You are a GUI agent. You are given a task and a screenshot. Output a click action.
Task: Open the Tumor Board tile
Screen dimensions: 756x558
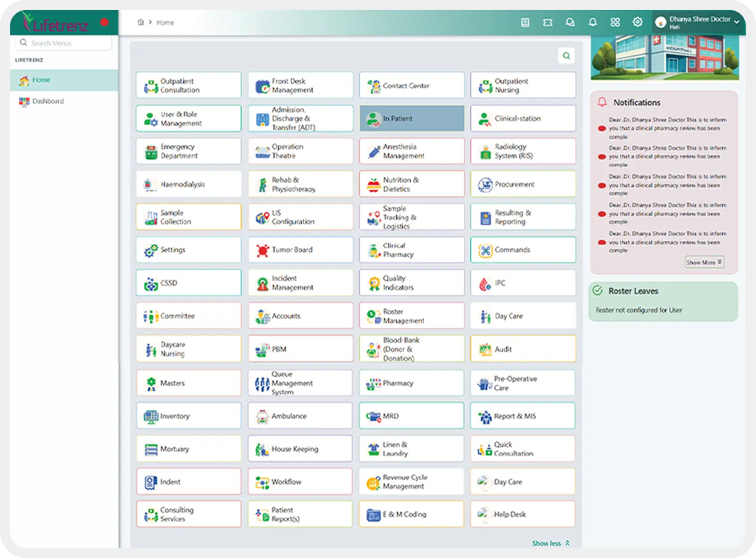[x=300, y=250]
